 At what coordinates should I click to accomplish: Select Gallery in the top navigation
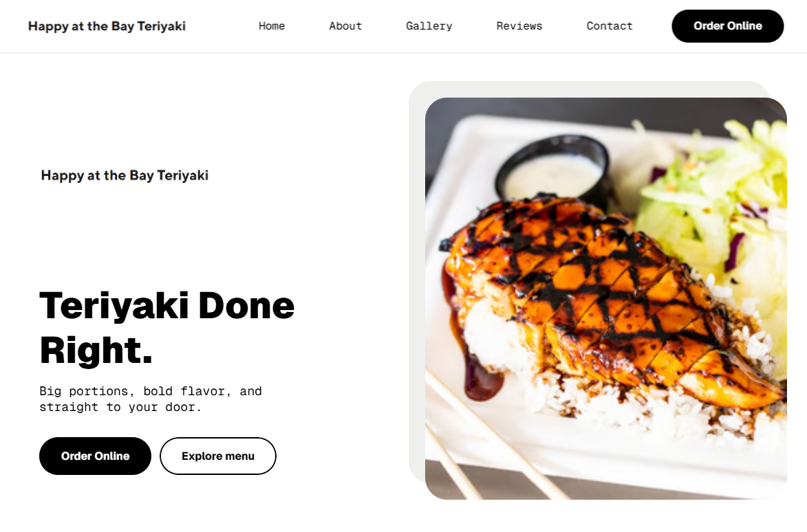[x=429, y=26]
